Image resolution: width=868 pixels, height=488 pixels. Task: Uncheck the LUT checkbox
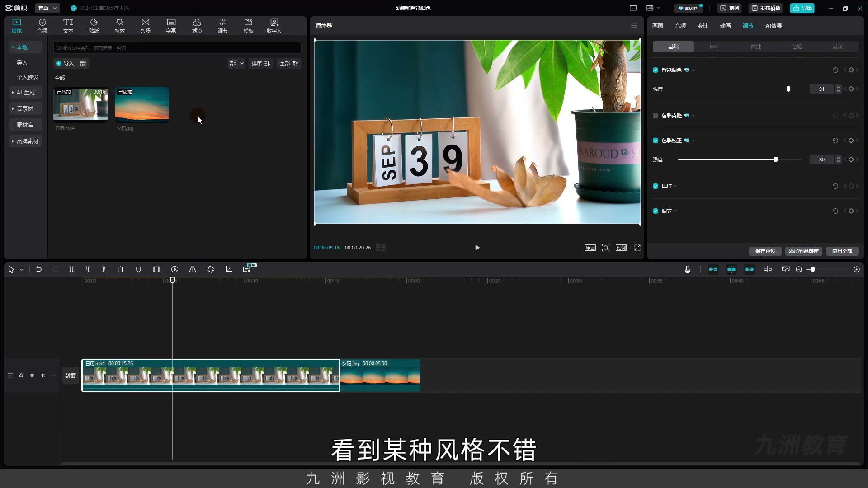click(656, 186)
